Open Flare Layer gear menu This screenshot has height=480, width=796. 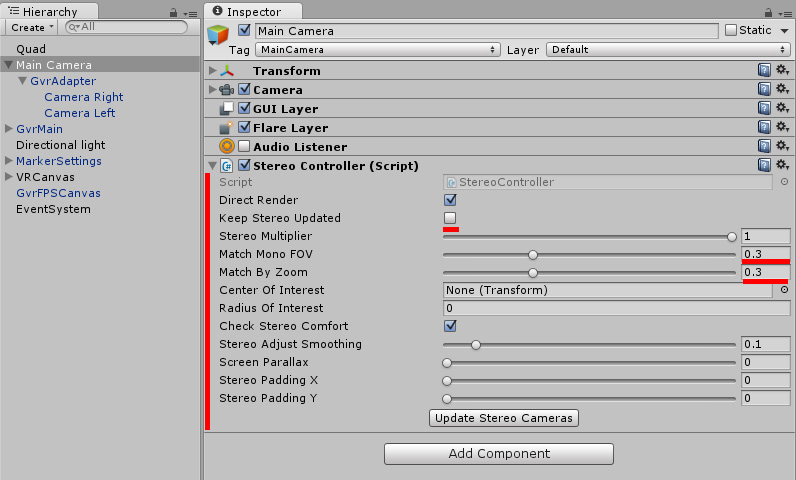point(782,127)
